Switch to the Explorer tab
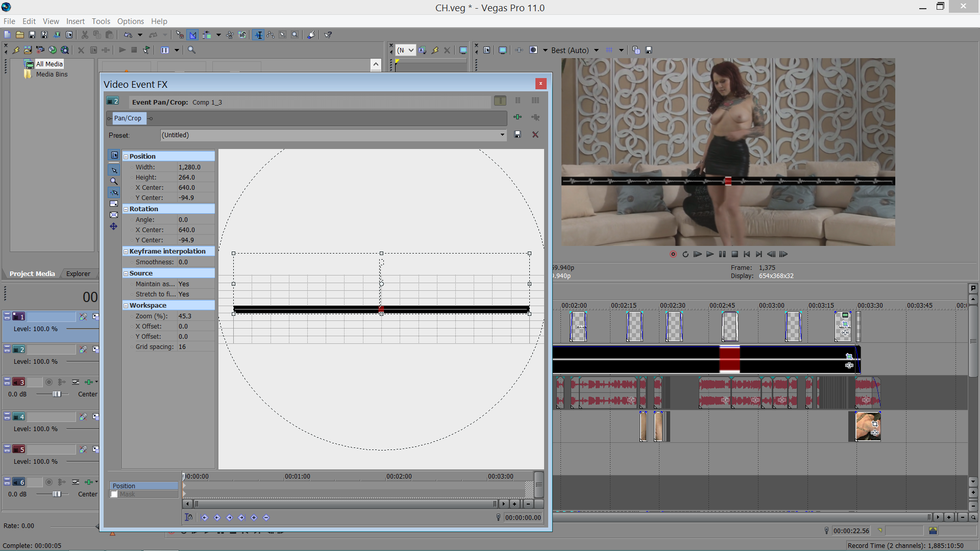The height and width of the screenshot is (551, 980). click(x=78, y=274)
